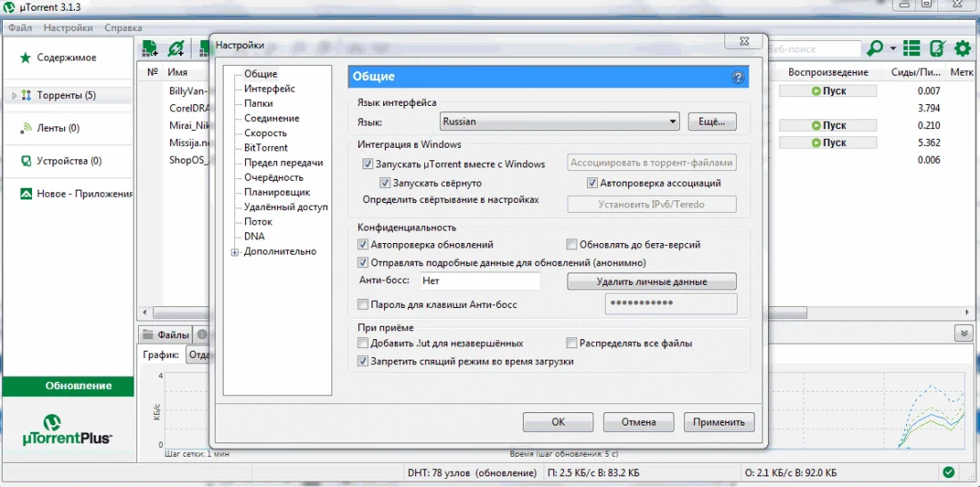Select Предел передачи in the settings tree
The width and height of the screenshot is (980, 487).
pos(283,163)
